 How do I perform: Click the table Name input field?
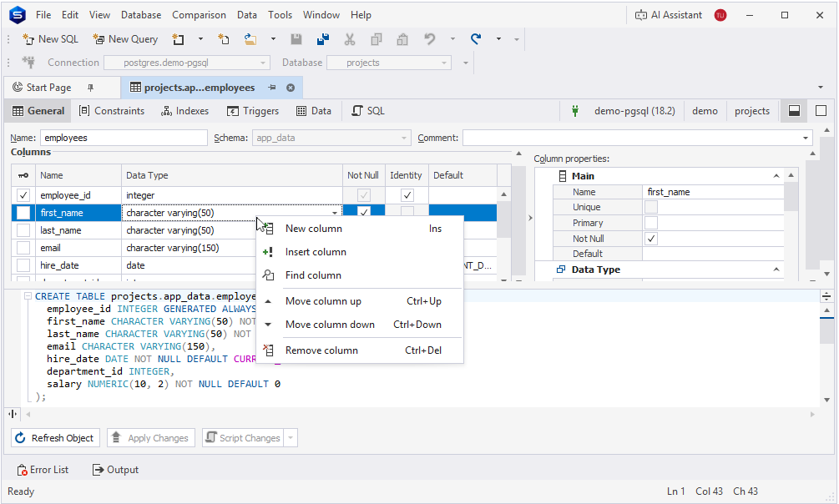[124, 138]
